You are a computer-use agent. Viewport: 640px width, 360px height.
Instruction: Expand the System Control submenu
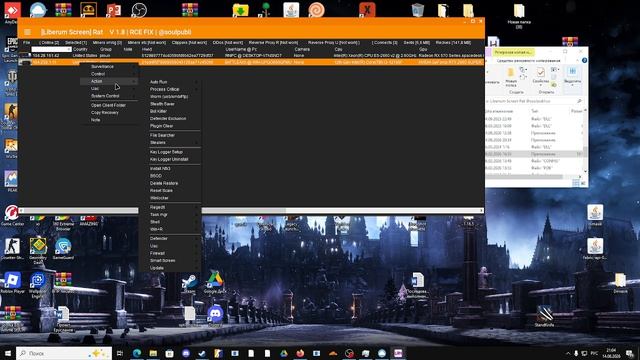109,96
